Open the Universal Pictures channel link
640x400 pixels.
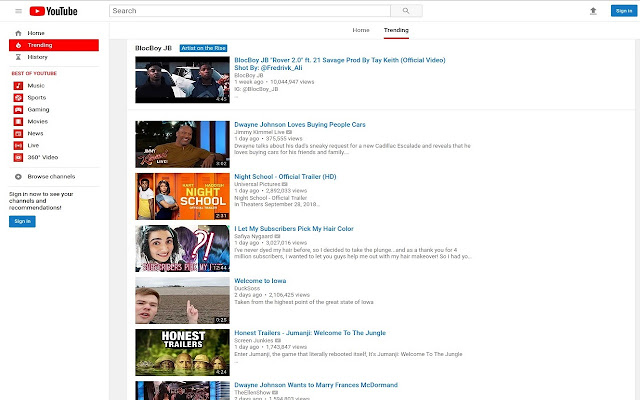pos(257,184)
